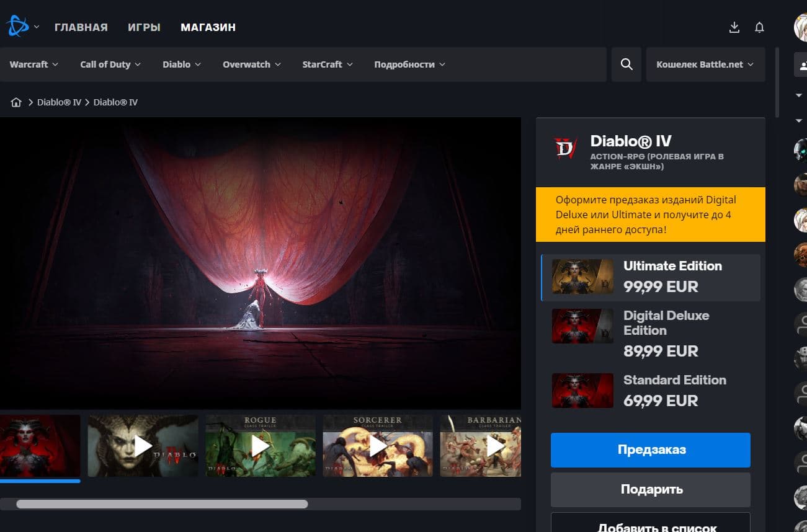Expand the Подробности dropdown

pos(409,64)
